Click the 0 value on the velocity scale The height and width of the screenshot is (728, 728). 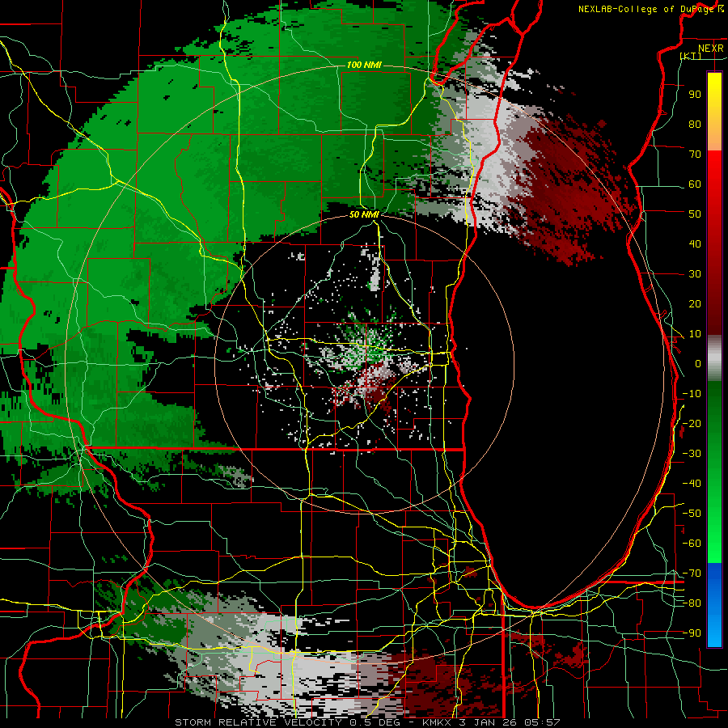(698, 363)
